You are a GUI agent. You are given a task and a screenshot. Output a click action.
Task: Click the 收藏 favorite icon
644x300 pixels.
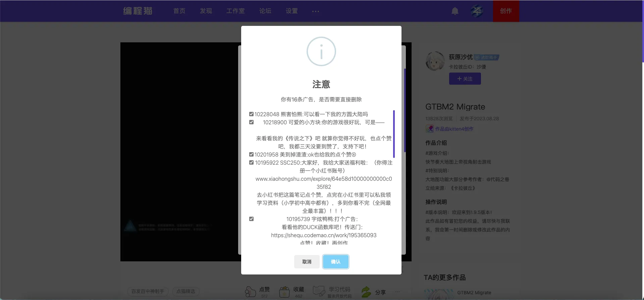284,292
